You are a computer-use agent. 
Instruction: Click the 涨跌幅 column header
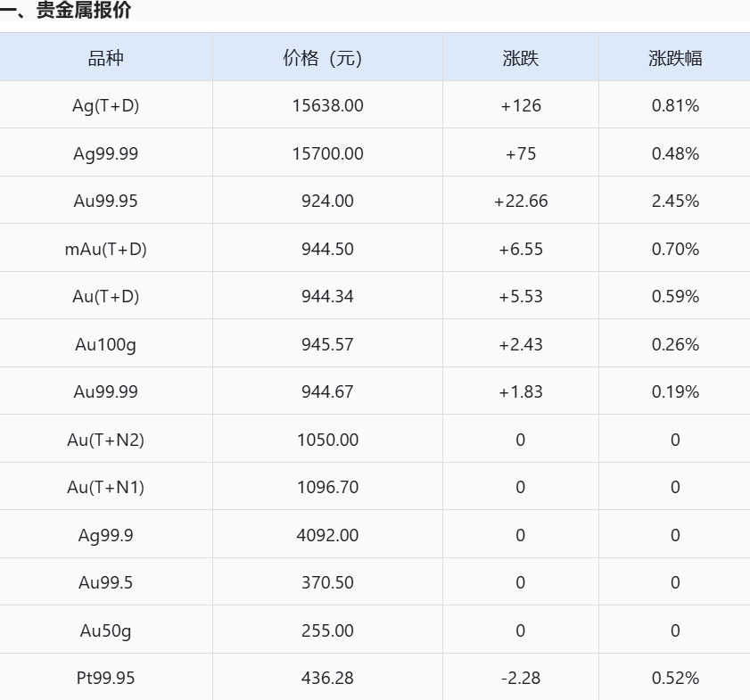coord(675,58)
